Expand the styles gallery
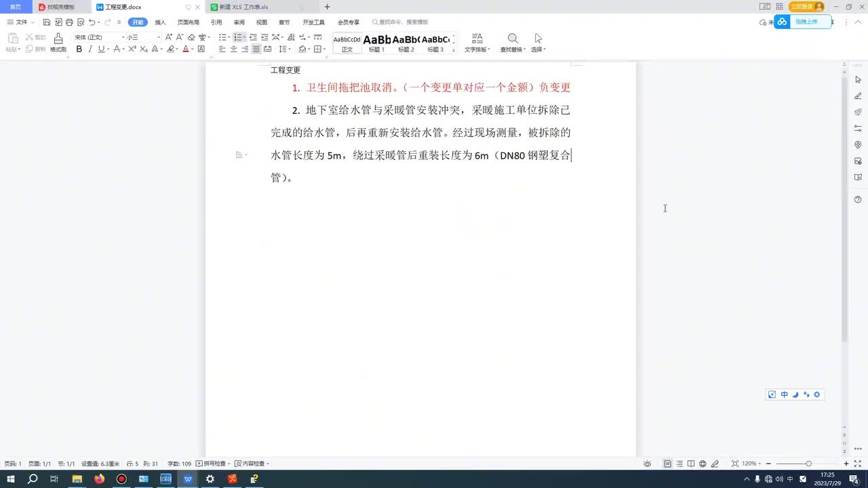868x488 pixels. pyautogui.click(x=454, y=50)
